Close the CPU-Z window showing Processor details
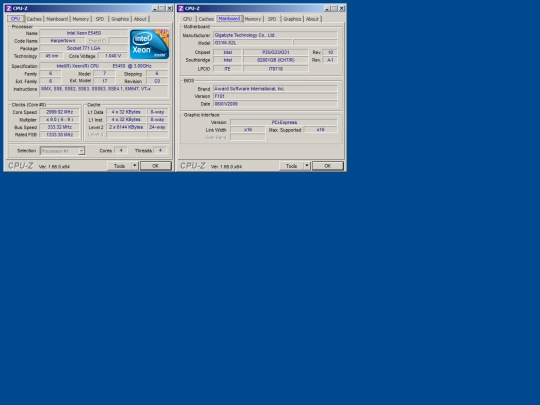This screenshot has height=405, width=540. [169, 8]
